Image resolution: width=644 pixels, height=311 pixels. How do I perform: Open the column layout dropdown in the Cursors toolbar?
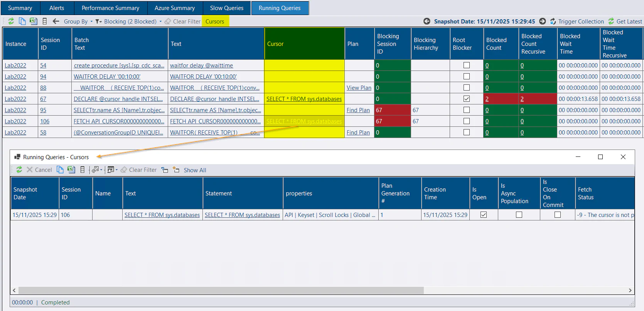(x=112, y=170)
